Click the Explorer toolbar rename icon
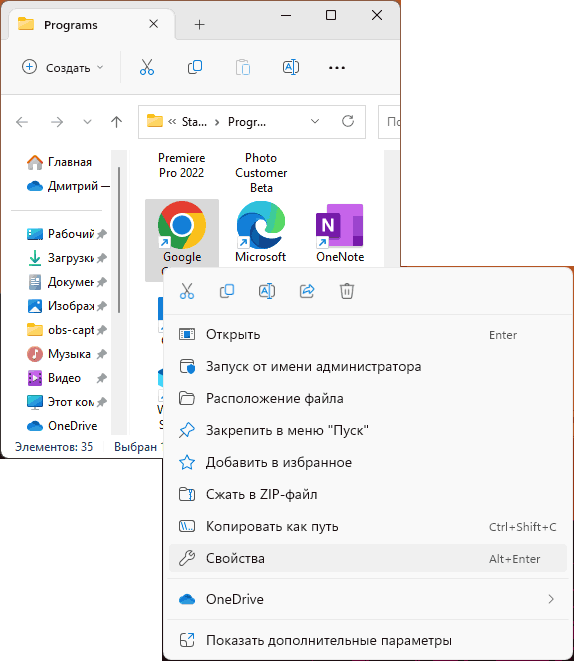This screenshot has width=574, height=661. 291,67
